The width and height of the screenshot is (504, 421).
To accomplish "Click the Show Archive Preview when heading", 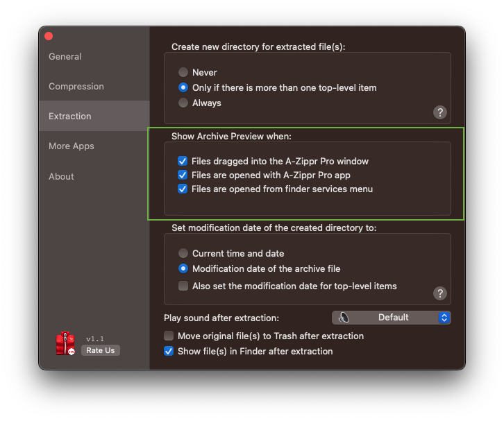I will pos(231,136).
